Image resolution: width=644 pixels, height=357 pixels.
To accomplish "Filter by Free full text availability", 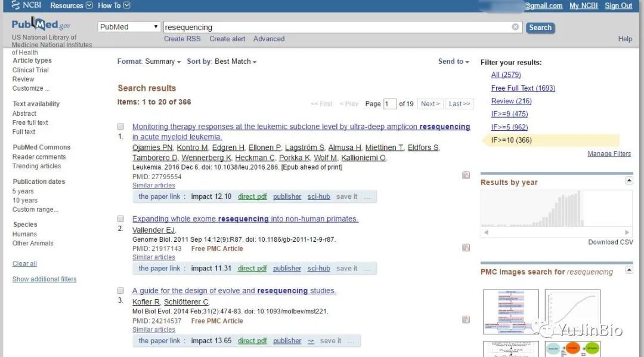I will (x=30, y=122).
